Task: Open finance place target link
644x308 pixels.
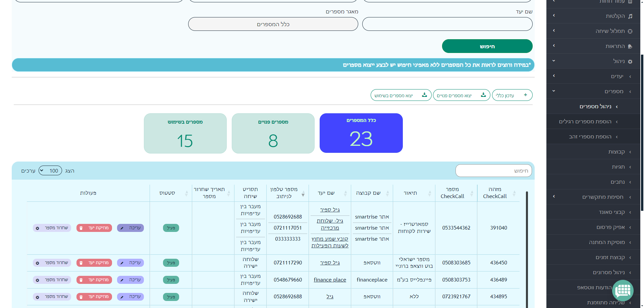Action: (330, 280)
